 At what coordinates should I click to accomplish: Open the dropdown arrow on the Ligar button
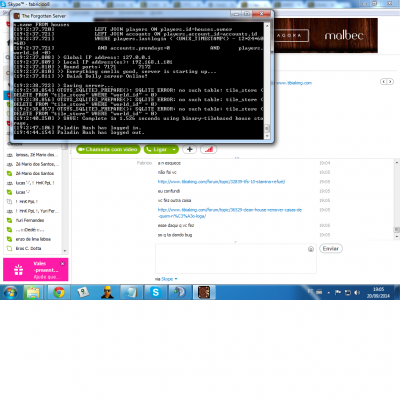point(174,150)
